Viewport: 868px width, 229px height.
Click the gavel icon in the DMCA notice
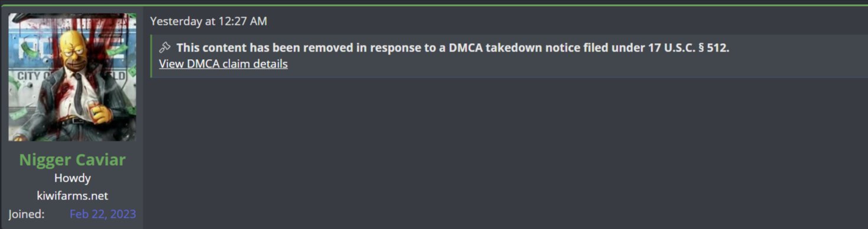pos(165,47)
